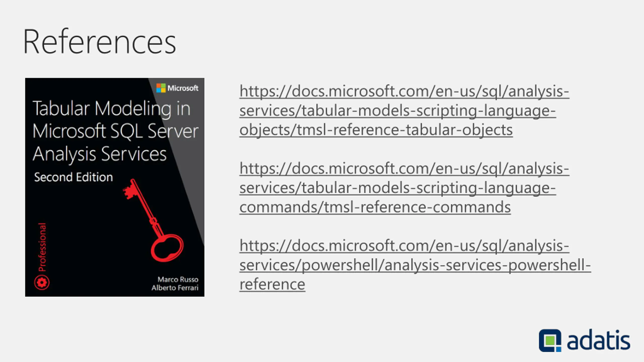Click "Analysis Services" cover title line
Image resolution: width=644 pixels, height=362 pixels.
click(100, 154)
